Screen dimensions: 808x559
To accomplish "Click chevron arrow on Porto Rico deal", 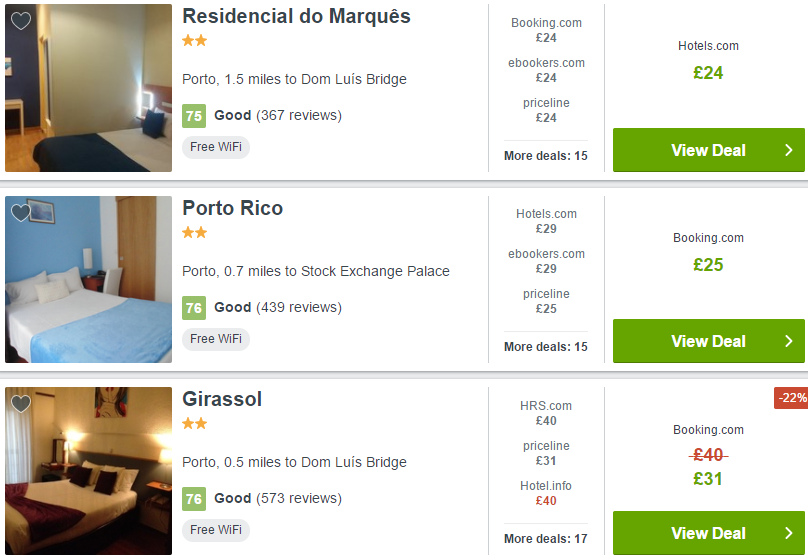I will click(788, 341).
